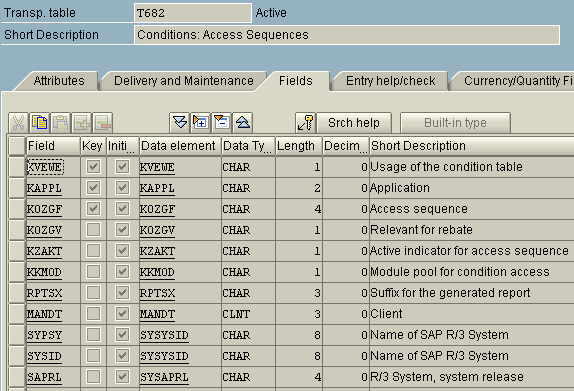The width and height of the screenshot is (574, 391).
Task: Click the KZAKT data element link
Action: [x=157, y=251]
